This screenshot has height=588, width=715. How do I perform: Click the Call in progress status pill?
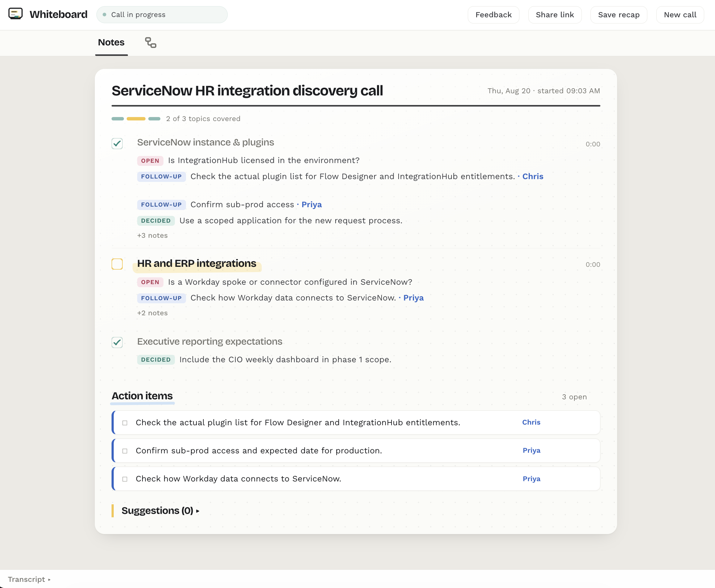[162, 15]
